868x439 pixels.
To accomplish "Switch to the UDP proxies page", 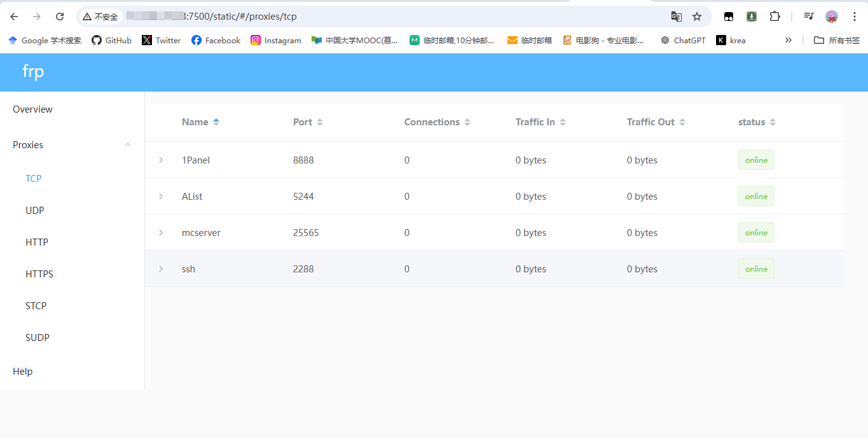I will coord(35,211).
